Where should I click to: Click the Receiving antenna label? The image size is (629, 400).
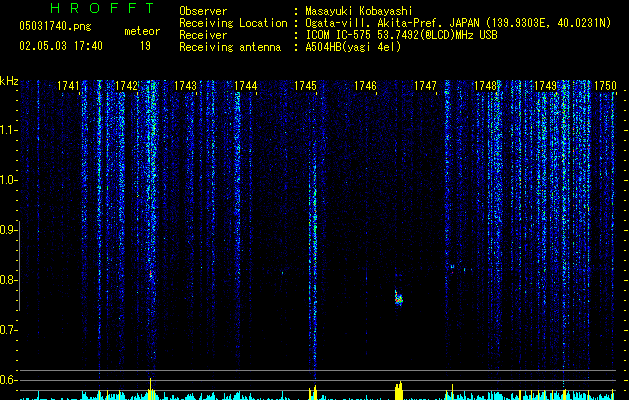point(230,47)
